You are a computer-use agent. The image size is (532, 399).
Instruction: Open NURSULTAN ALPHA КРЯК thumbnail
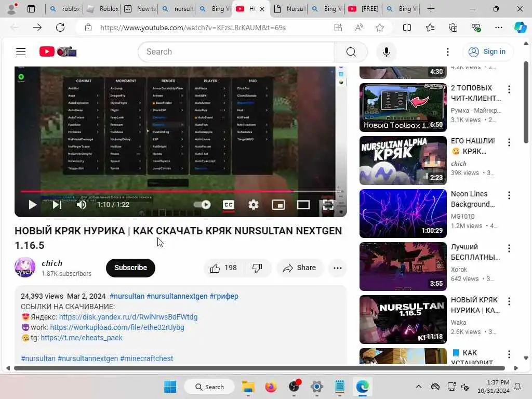pos(403,161)
